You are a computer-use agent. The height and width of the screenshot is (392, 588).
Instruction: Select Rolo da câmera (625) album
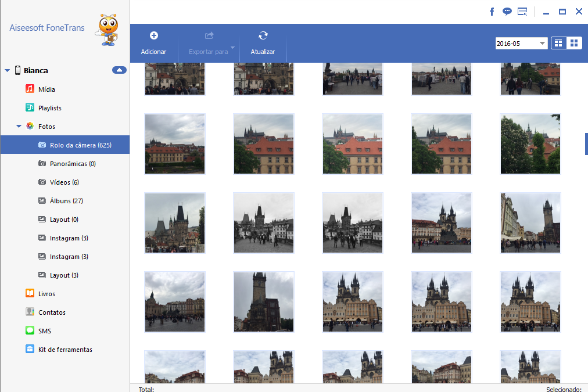click(x=80, y=145)
